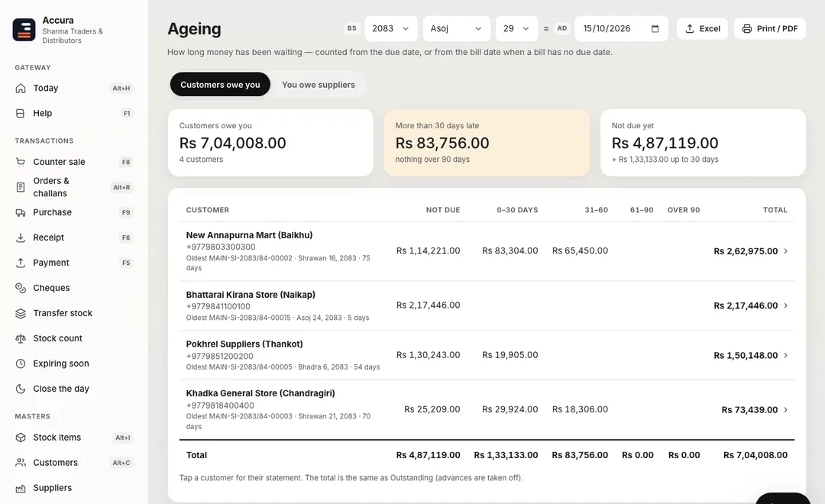Screen dimensions: 825x504
Task: Expand New Annapurna Mart row chevron
Action: [x=785, y=251]
